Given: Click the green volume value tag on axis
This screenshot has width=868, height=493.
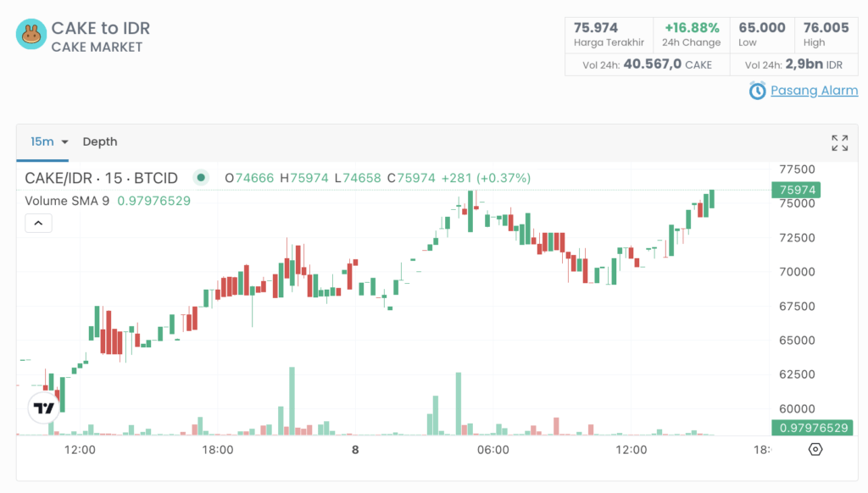Looking at the screenshot, I should tap(813, 428).
